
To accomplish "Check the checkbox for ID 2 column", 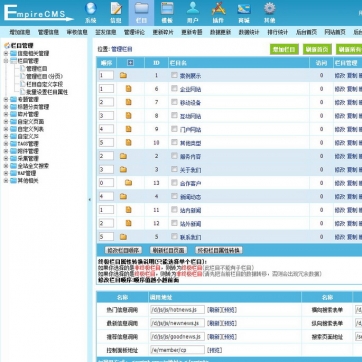I will (x=174, y=156).
